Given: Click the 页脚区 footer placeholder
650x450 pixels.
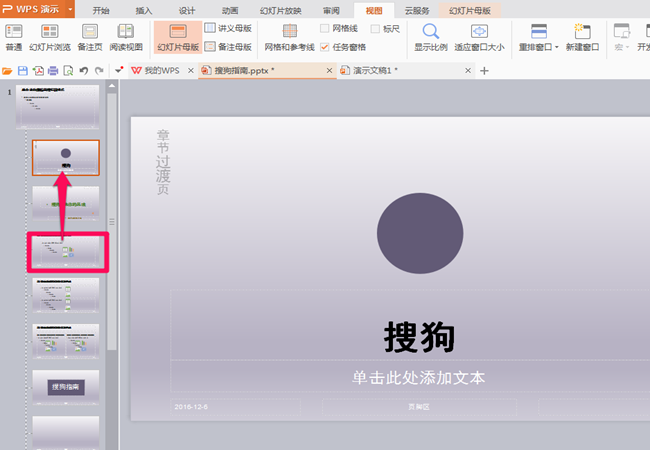Looking at the screenshot, I should pyautogui.click(x=419, y=407).
